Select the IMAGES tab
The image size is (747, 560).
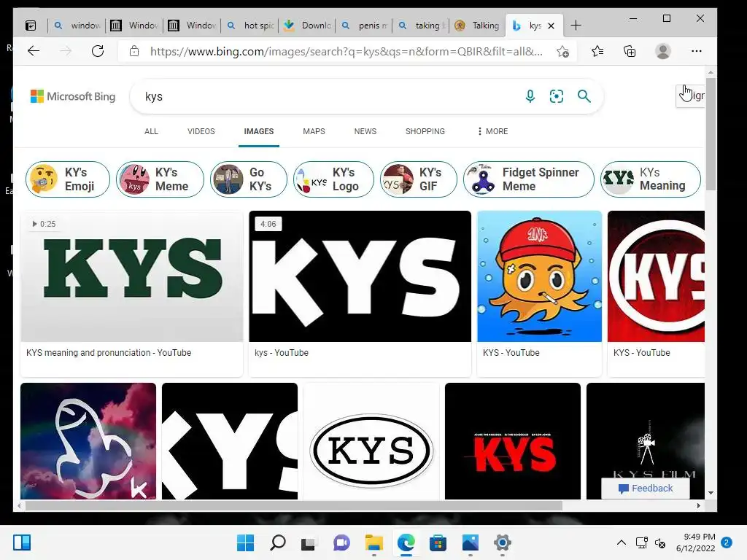(x=259, y=131)
